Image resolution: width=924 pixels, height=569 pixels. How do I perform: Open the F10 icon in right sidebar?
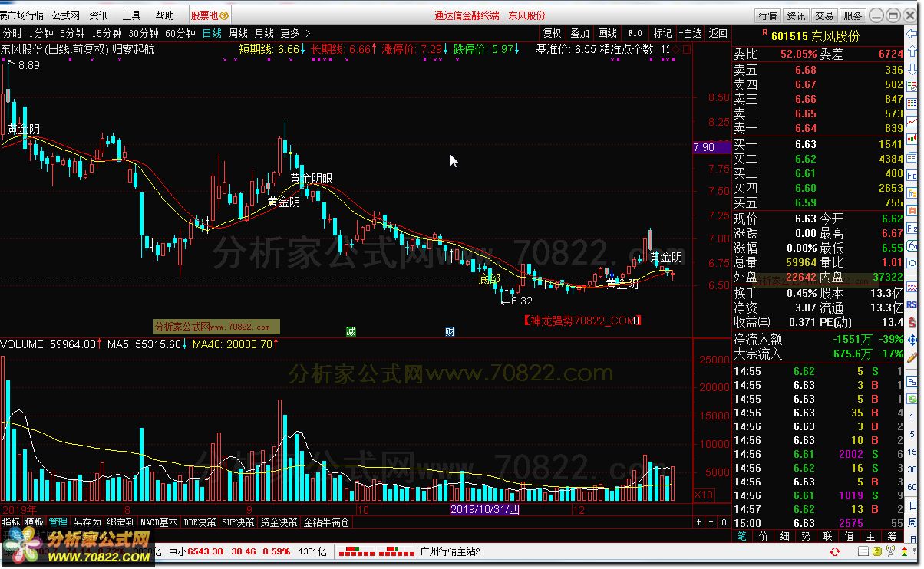coord(912,175)
